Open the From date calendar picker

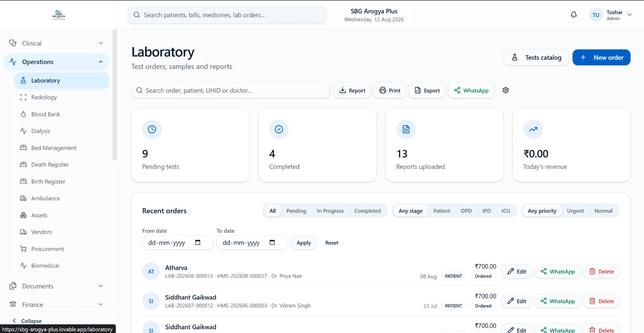[x=198, y=242]
